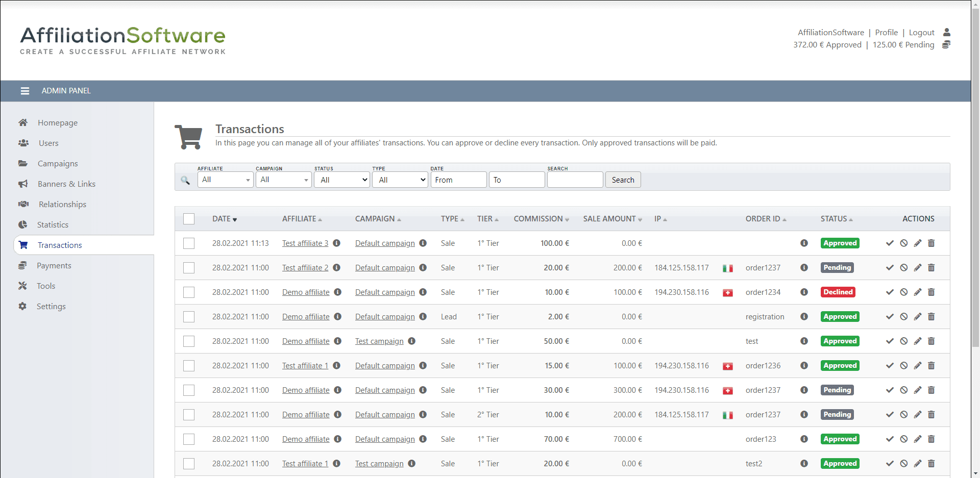Approve the Test affiliate 2 pending transaction

click(890, 268)
